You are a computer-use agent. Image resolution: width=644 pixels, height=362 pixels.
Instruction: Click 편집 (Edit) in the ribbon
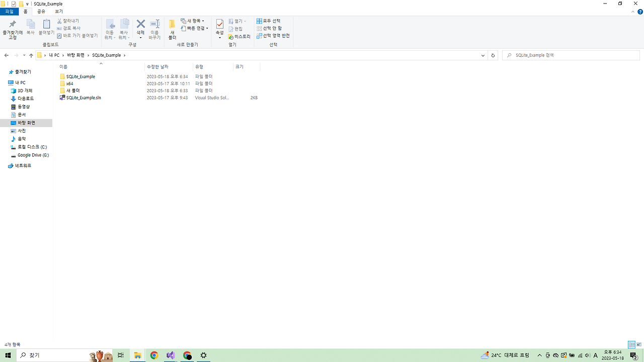tap(235, 29)
